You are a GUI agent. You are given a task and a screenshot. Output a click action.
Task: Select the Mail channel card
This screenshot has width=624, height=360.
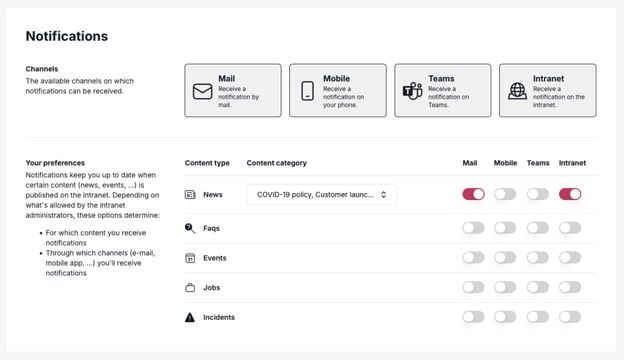click(233, 90)
